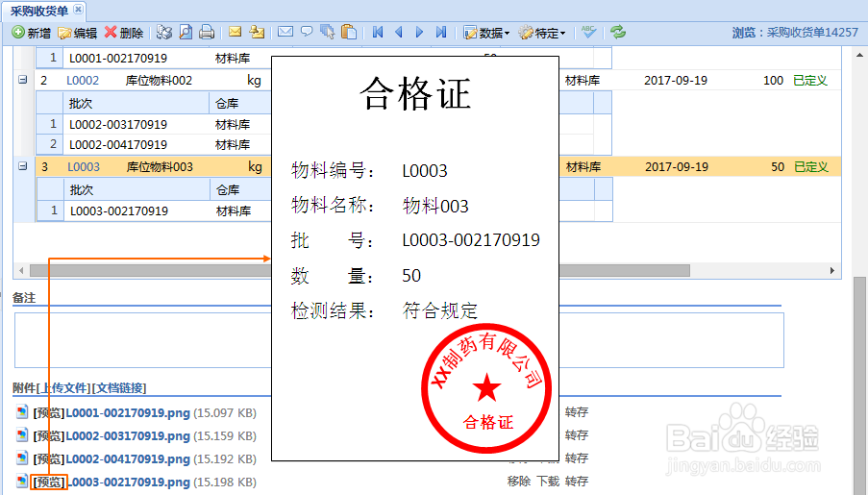Click the printer icon to print
Screen dimensions: 868x495
pos(207,33)
